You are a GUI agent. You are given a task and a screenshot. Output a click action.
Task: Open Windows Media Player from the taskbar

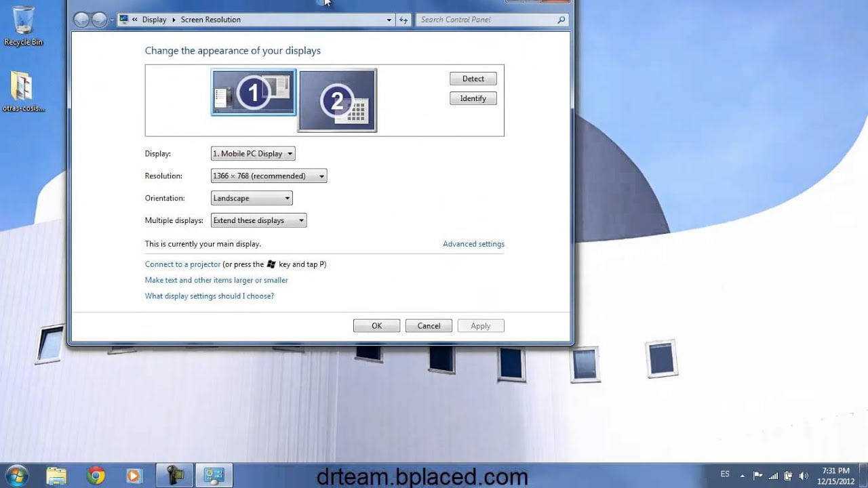click(x=134, y=474)
